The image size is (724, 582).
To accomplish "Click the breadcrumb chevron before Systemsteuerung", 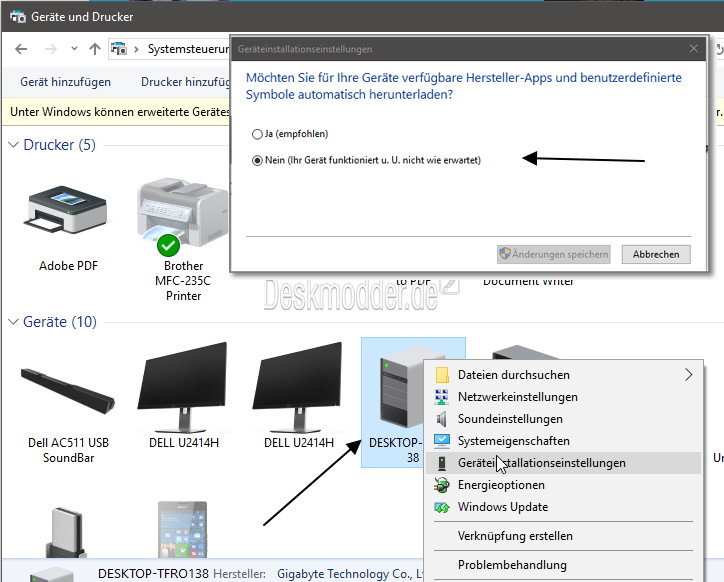I will (x=136, y=49).
